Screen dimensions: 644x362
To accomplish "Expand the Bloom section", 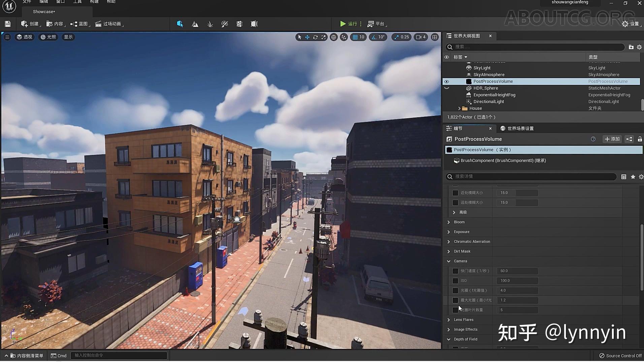I will (x=449, y=222).
